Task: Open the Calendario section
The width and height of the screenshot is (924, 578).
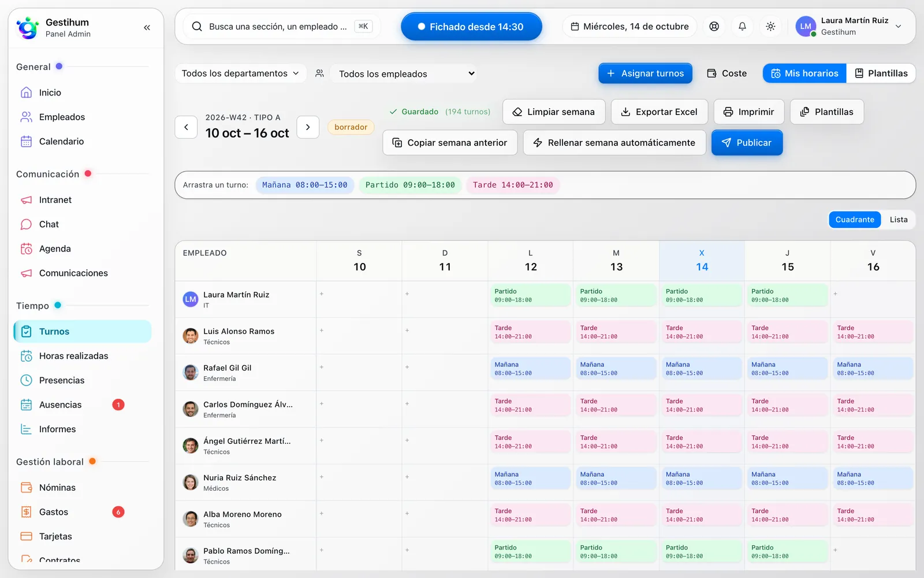Action: 82,141
